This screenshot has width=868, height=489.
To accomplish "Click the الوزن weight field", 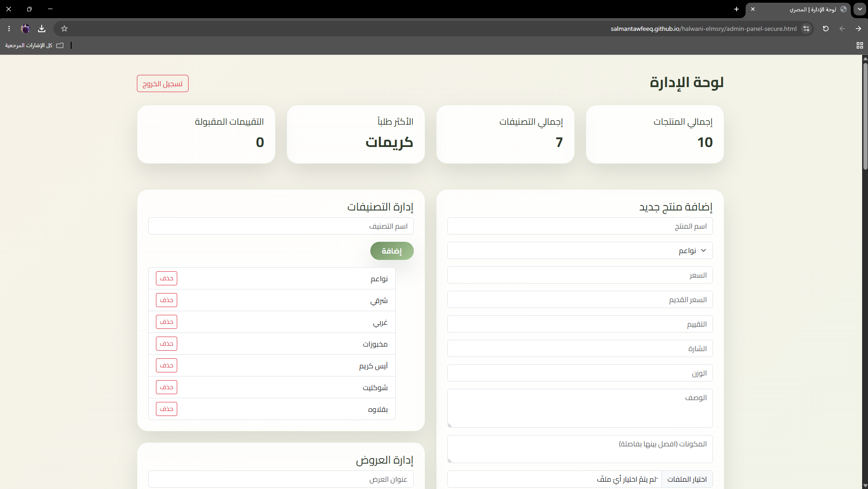I will point(580,373).
